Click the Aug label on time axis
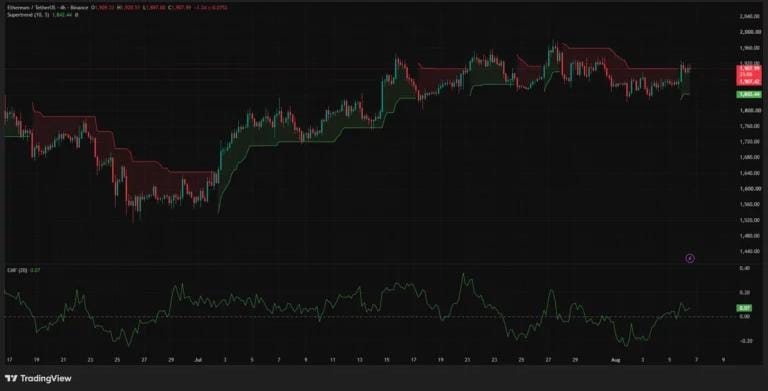Image resolution: width=768 pixels, height=391 pixels. (616, 360)
